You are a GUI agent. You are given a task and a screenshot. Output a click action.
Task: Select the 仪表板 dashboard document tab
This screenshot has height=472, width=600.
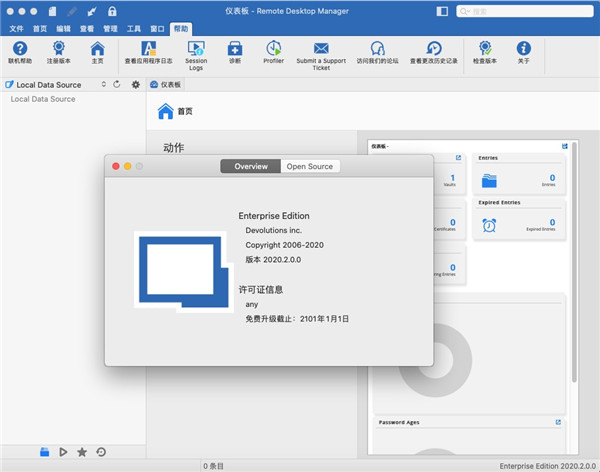(x=166, y=85)
